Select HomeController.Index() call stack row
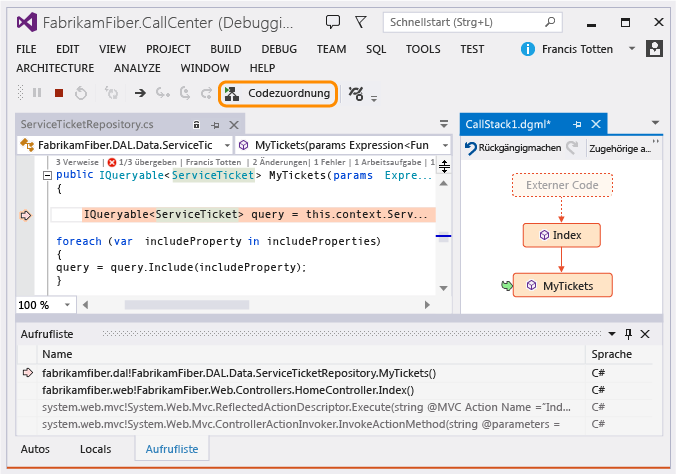Screen dimensions: 676x474 tap(335, 390)
